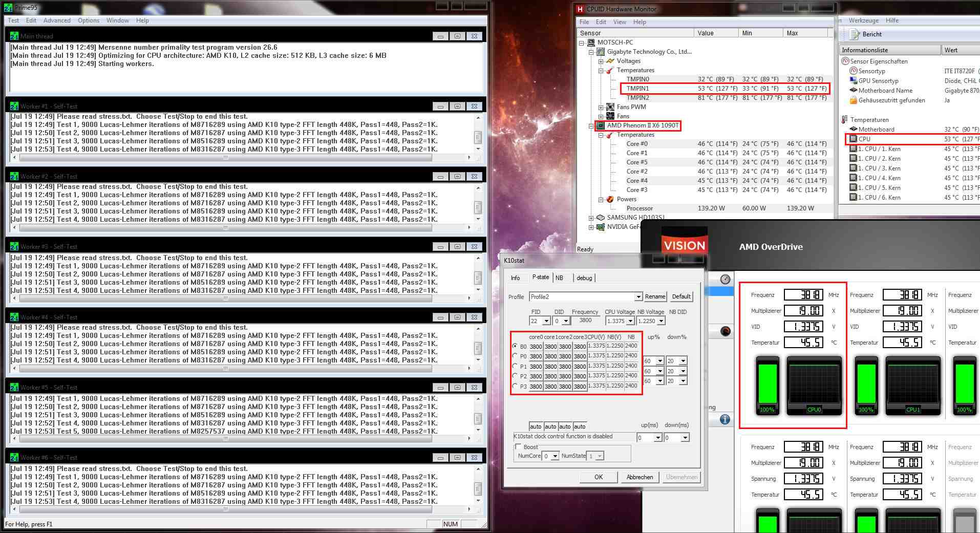Viewport: 980px width, 533px height.
Task: Switch to the Info tab in K10stat
Action: pos(516,278)
